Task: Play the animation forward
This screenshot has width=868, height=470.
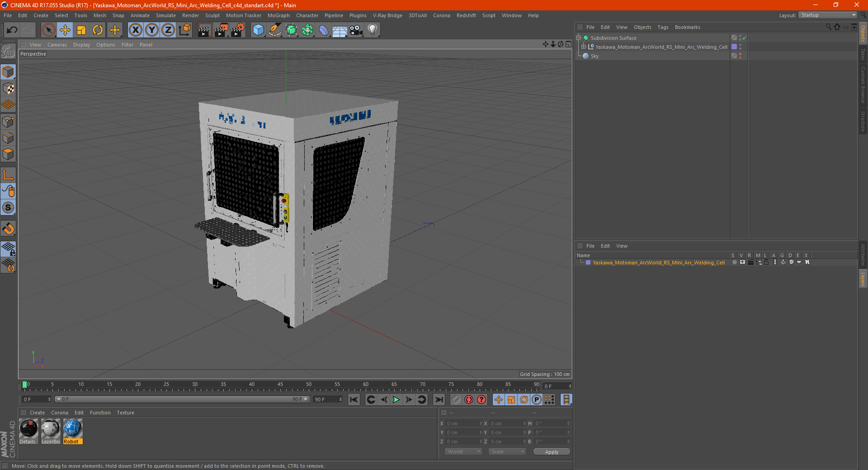Action: [x=396, y=399]
